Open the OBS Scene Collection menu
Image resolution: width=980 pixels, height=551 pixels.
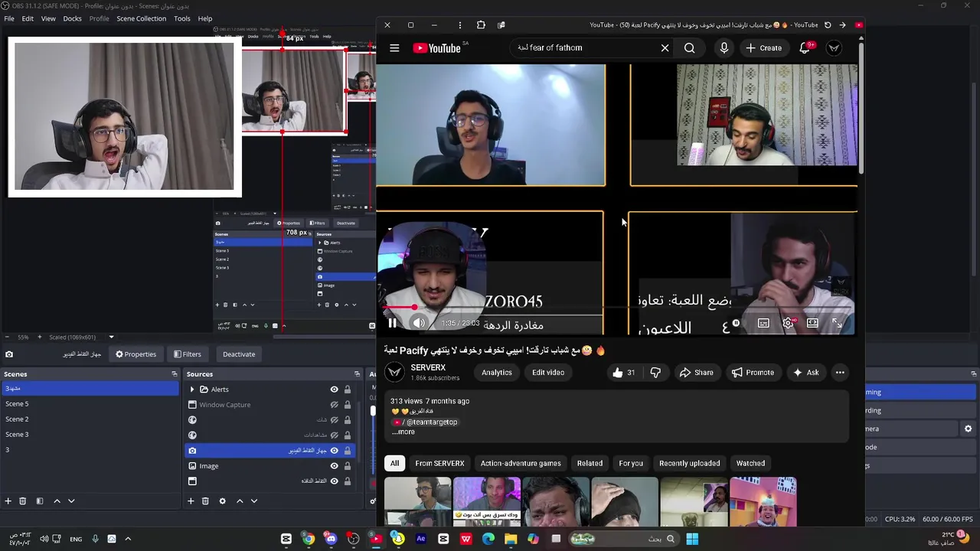point(142,18)
